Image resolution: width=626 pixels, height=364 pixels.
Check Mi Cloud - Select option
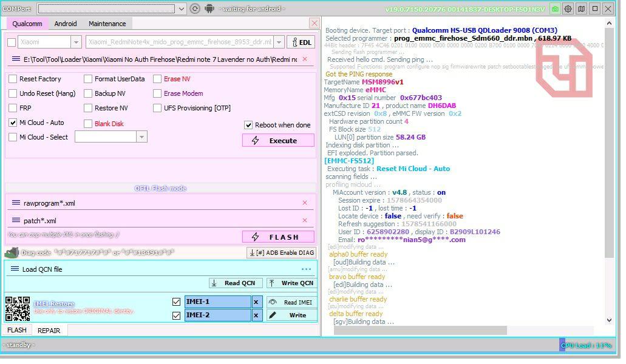click(x=13, y=137)
